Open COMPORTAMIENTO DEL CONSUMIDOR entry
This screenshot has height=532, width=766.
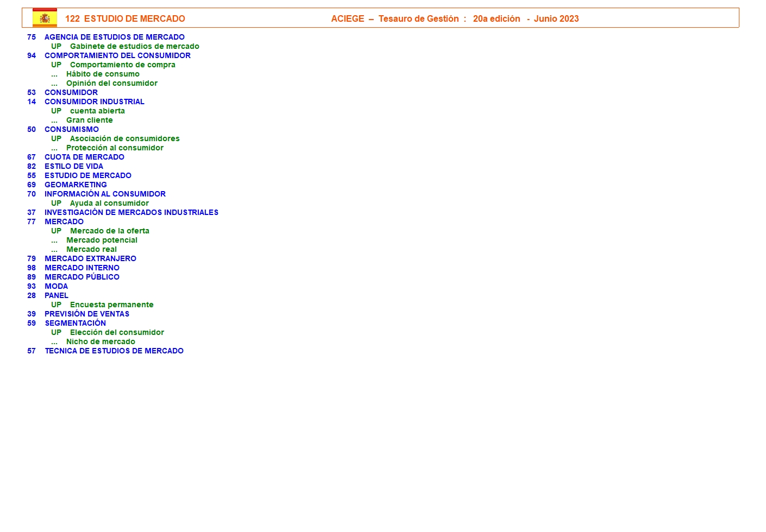point(117,55)
